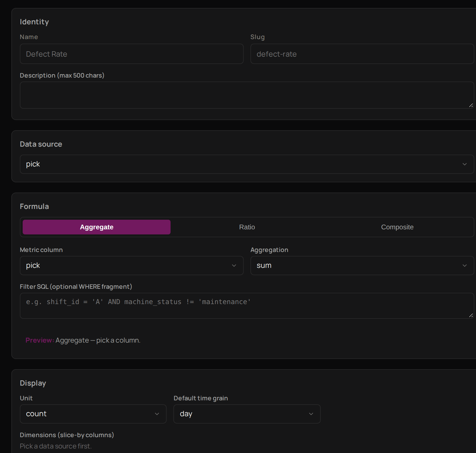Click the Filter SQL resize handle
476x453 pixels.
471,315
